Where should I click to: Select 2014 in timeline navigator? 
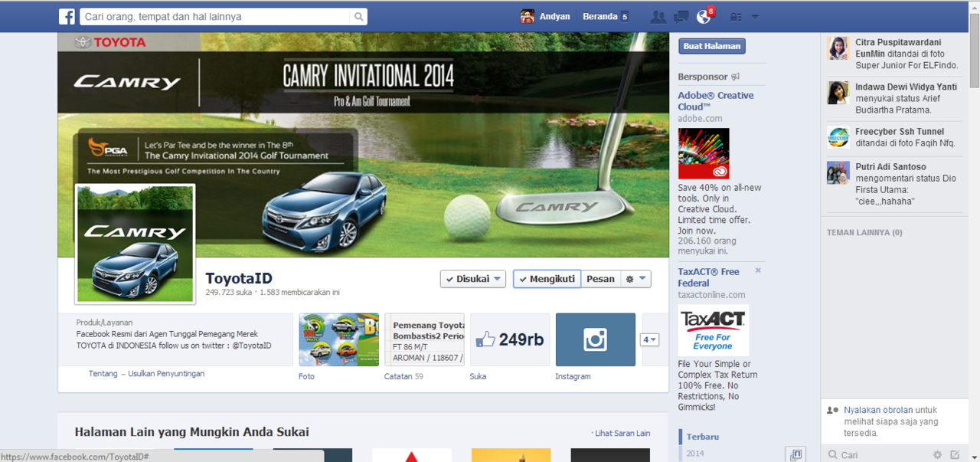pyautogui.click(x=695, y=454)
